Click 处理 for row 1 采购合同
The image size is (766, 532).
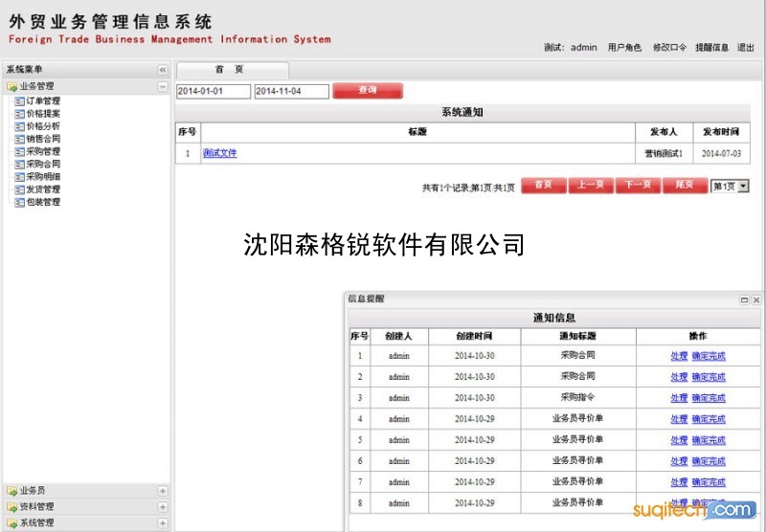(x=679, y=356)
